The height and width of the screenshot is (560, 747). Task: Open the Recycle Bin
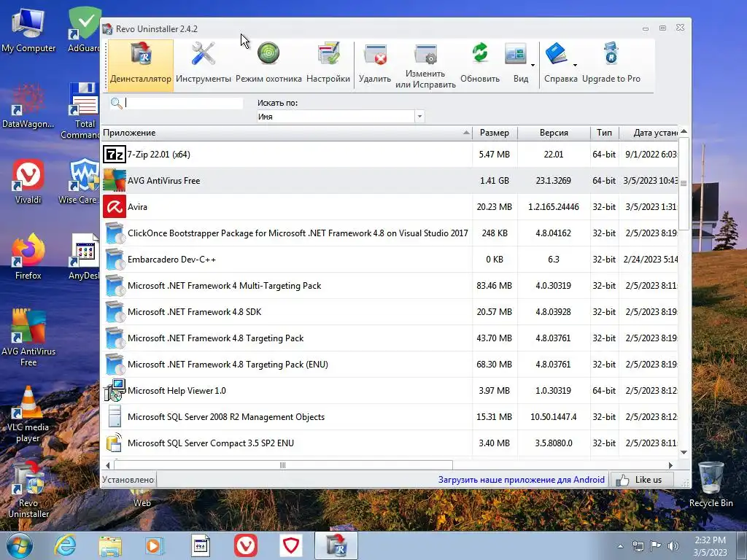click(x=711, y=485)
